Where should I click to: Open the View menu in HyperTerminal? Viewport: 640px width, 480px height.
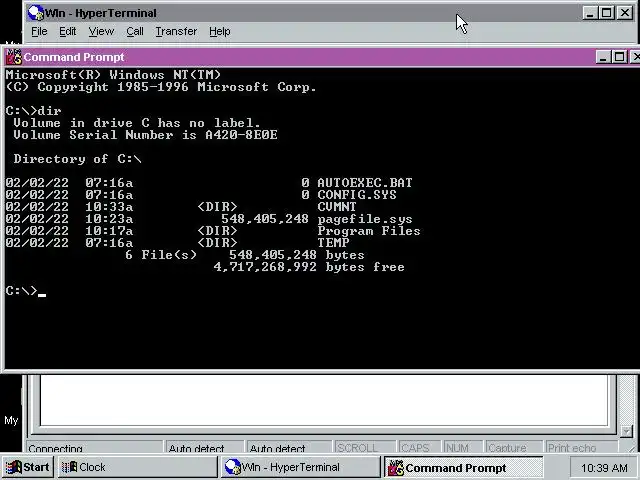[x=101, y=31]
